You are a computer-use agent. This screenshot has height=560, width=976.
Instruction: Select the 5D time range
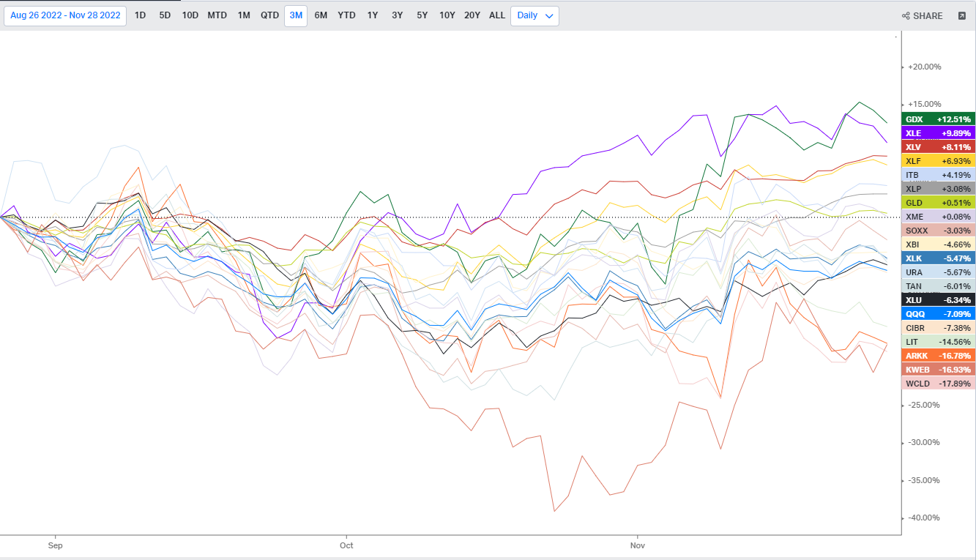click(165, 15)
